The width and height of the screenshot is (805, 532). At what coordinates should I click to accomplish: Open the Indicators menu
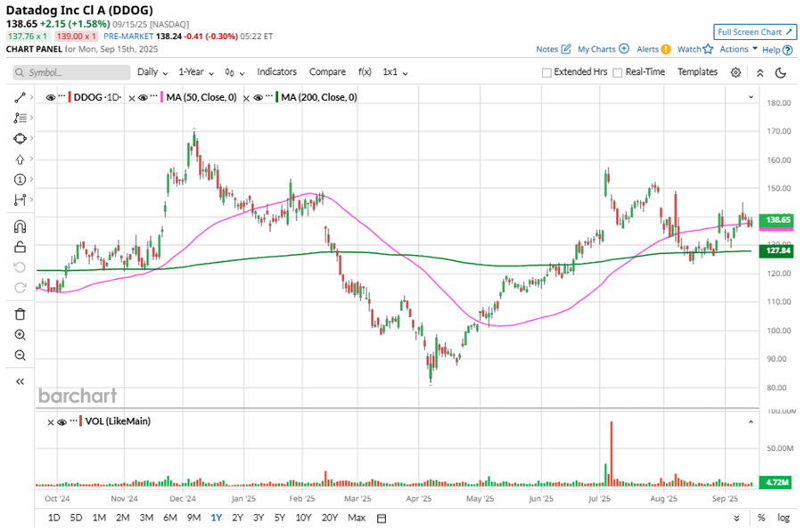[276, 72]
